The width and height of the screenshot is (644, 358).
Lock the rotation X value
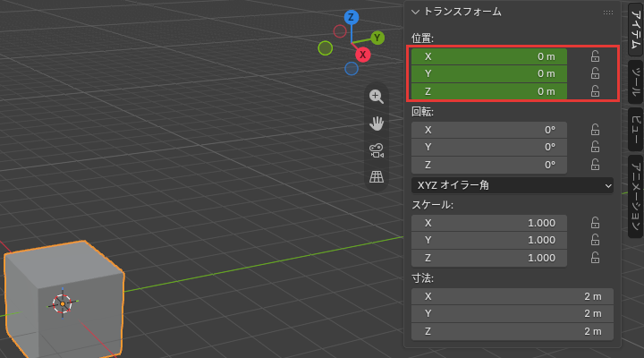(x=595, y=130)
